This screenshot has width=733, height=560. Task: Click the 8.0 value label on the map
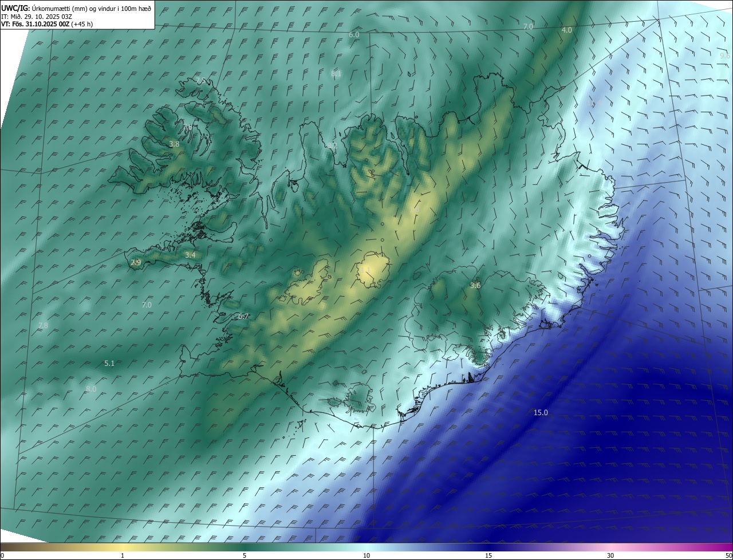[x=91, y=389]
